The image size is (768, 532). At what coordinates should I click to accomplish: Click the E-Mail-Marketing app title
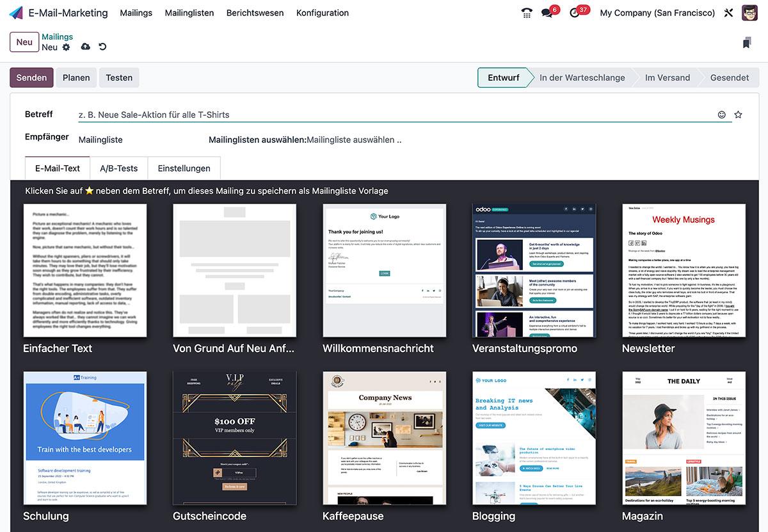(68, 13)
